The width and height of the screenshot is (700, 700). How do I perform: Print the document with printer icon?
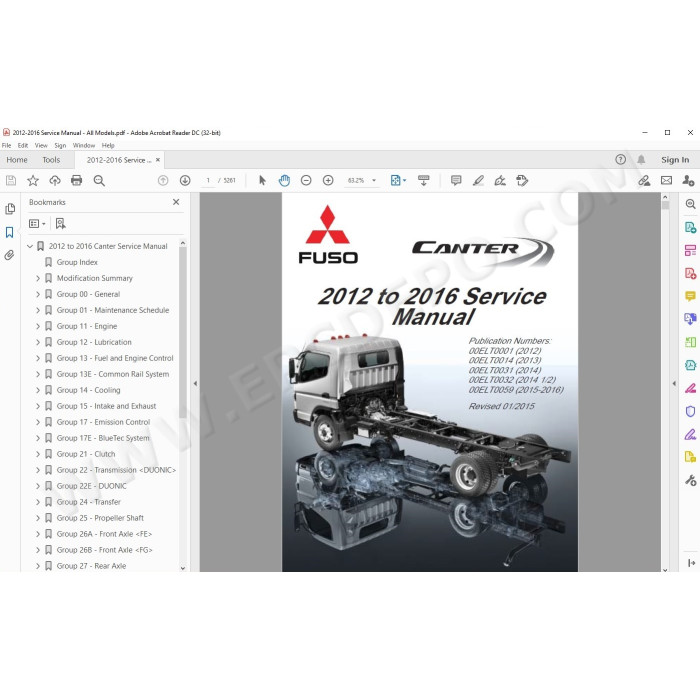(x=77, y=180)
